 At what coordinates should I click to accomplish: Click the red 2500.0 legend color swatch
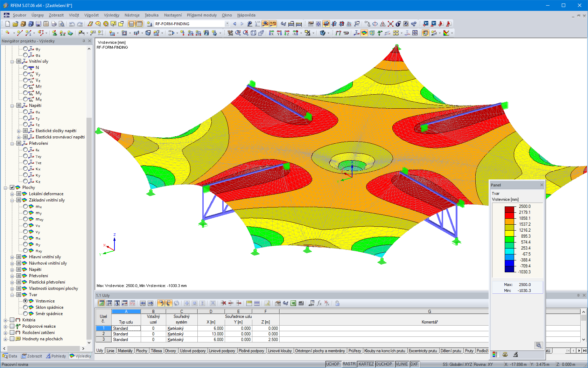(509, 209)
